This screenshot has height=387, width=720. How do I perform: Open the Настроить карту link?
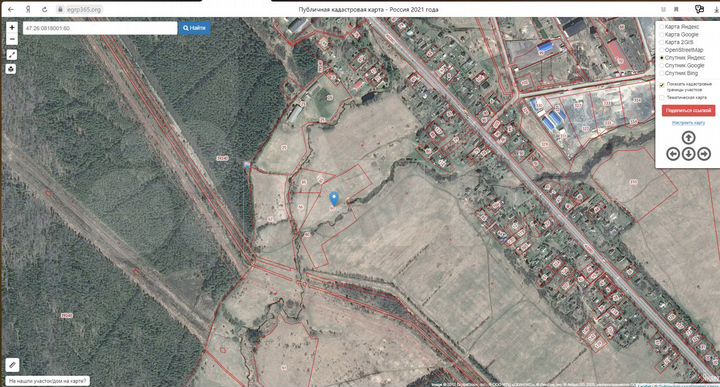(x=688, y=123)
